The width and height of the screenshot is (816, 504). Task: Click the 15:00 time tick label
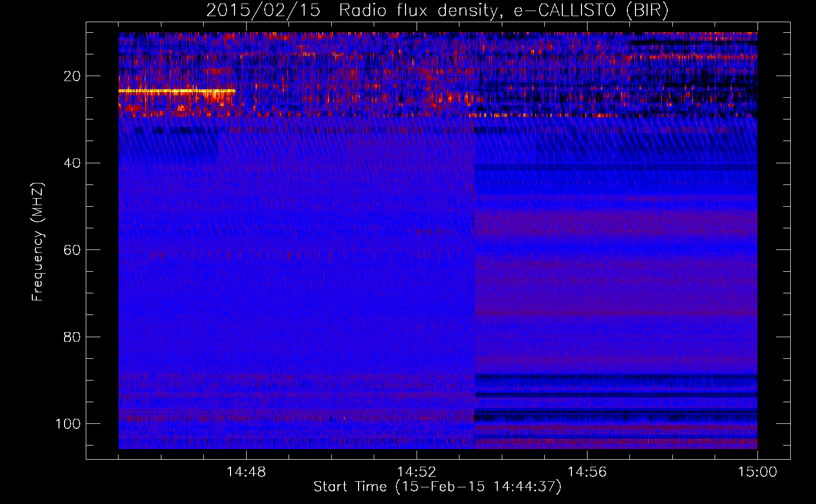(x=757, y=472)
